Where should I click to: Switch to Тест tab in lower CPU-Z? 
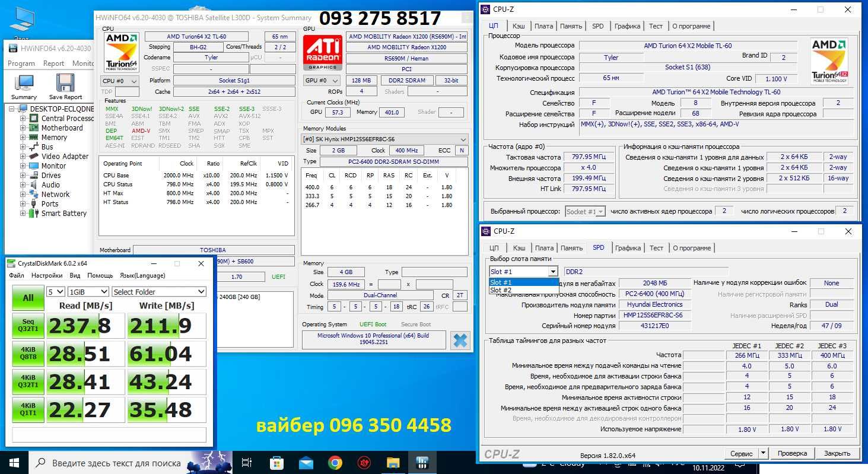coord(656,248)
